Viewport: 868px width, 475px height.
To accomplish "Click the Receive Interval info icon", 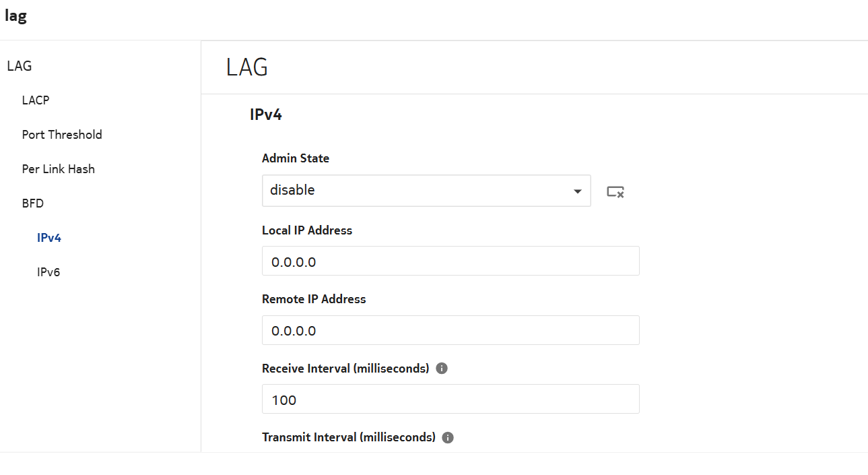I will point(442,369).
